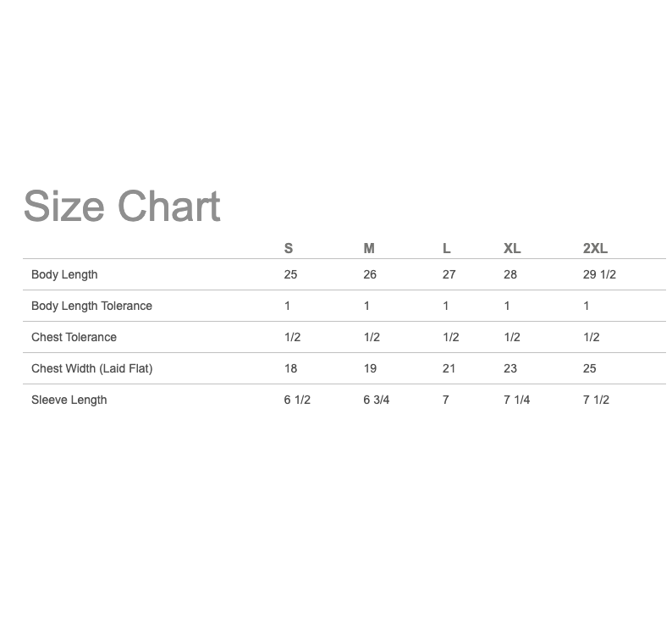Select the Chest Width (Laid Flat) label
Screen dimensions: 672x624
point(91,368)
